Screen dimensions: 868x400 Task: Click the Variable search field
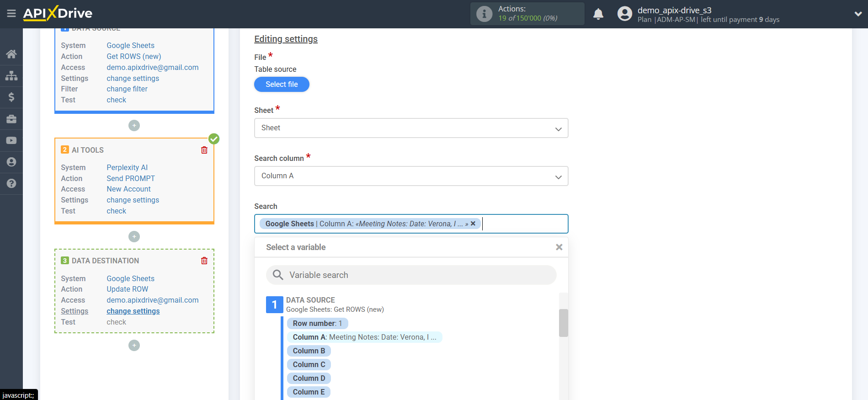(x=411, y=275)
